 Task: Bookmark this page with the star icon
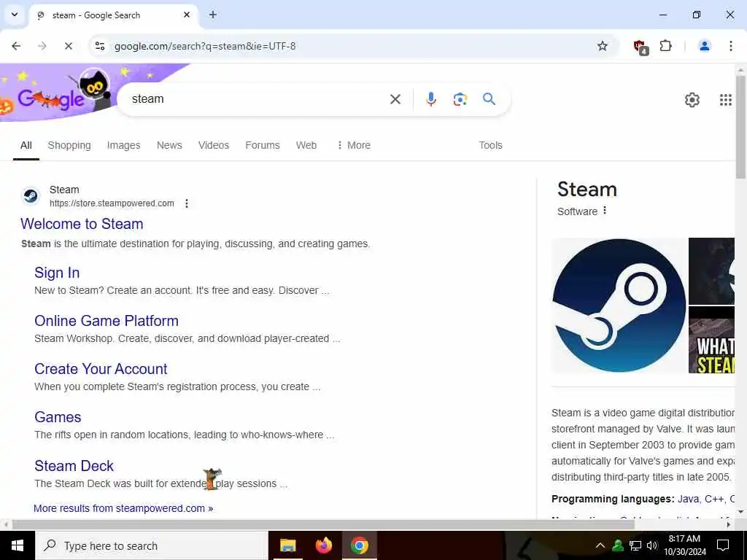click(x=602, y=46)
